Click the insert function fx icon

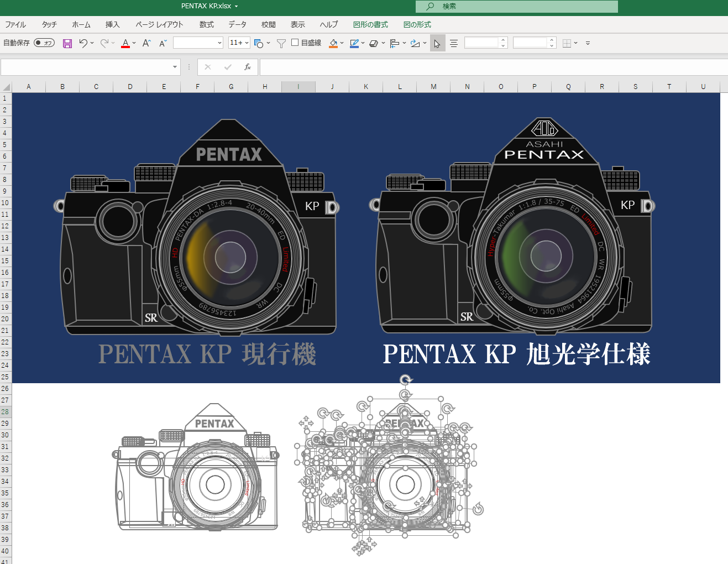pyautogui.click(x=248, y=67)
